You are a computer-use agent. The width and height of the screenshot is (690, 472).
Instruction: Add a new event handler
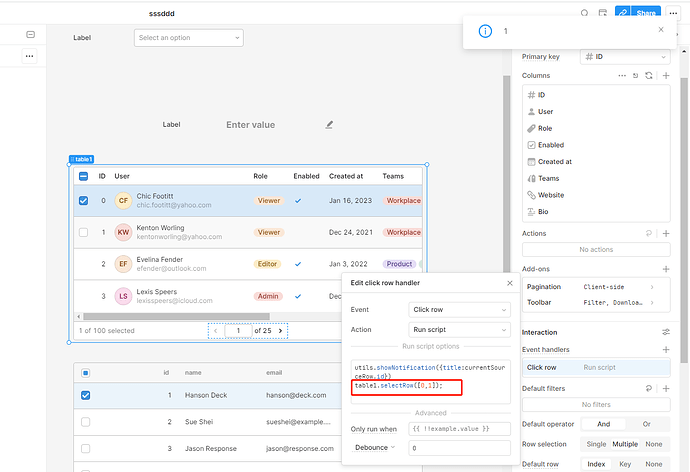point(666,350)
